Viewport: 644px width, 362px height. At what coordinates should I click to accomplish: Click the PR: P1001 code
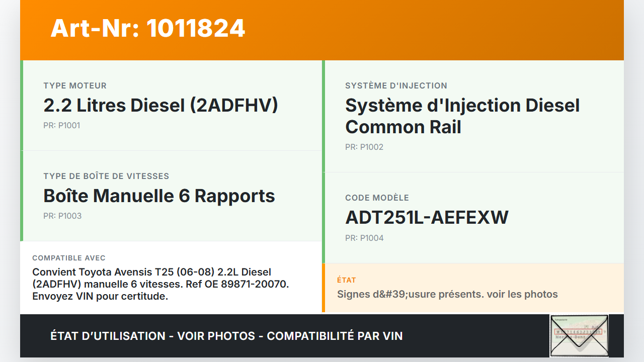(x=61, y=125)
